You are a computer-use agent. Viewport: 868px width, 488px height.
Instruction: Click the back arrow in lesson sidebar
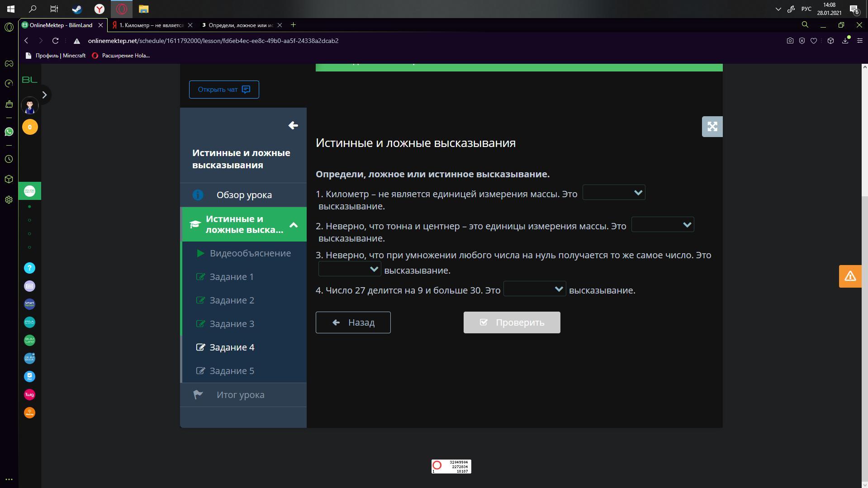point(293,125)
